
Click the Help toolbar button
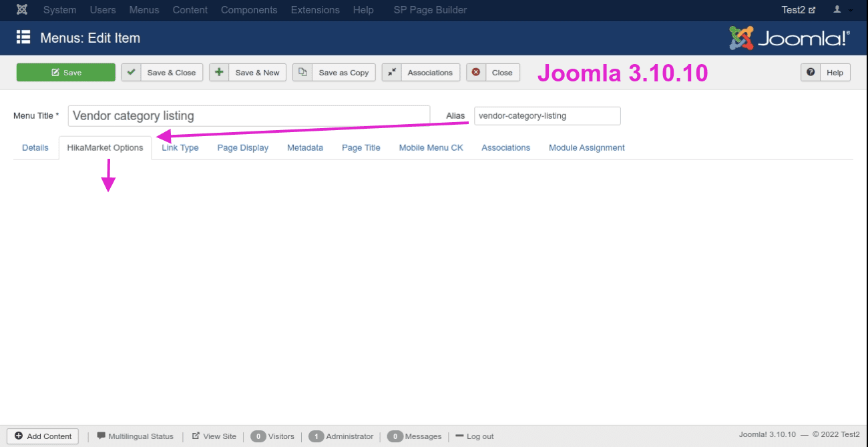point(825,73)
